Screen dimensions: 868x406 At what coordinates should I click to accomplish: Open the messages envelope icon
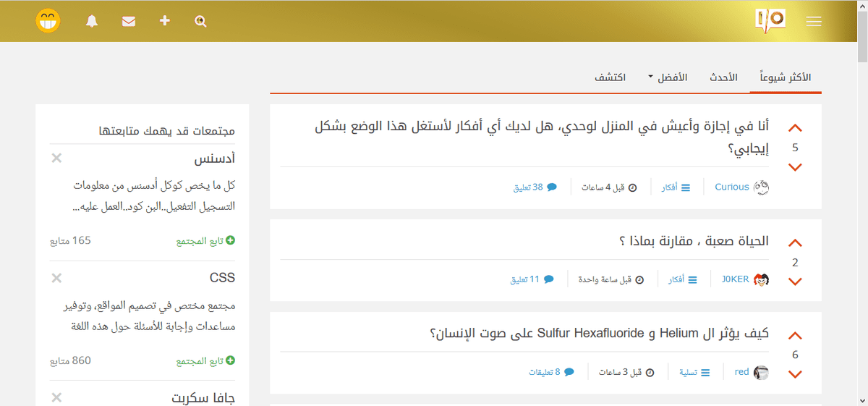tap(129, 21)
